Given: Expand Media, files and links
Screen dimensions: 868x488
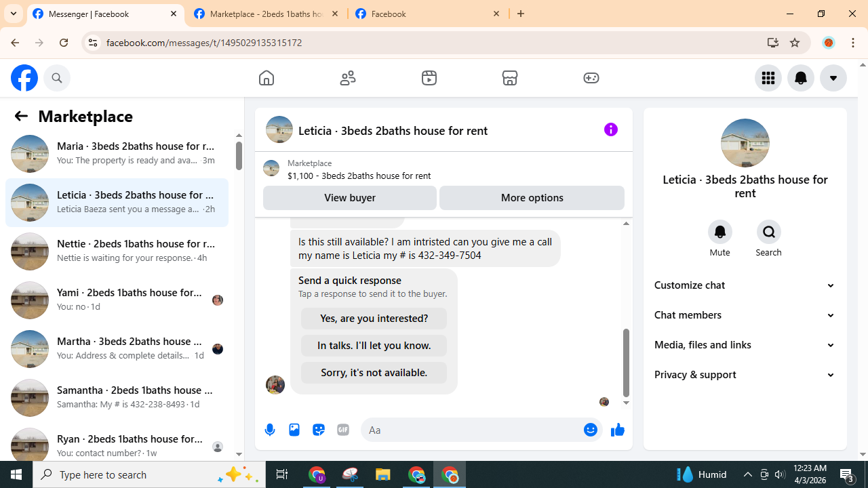Looking at the screenshot, I should click(x=745, y=345).
